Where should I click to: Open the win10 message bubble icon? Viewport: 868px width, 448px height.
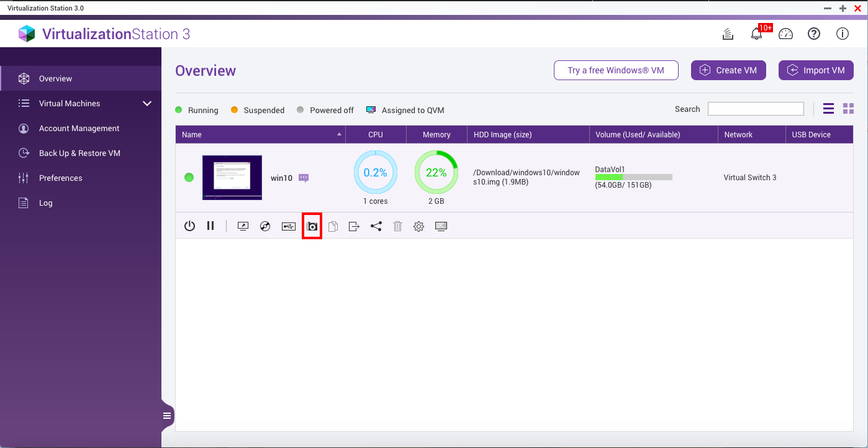pos(304,178)
